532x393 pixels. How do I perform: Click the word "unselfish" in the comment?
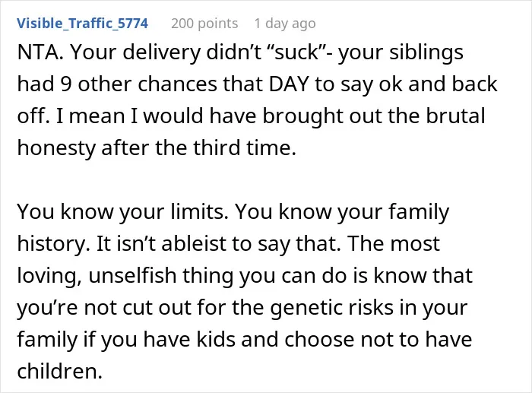[132, 275]
